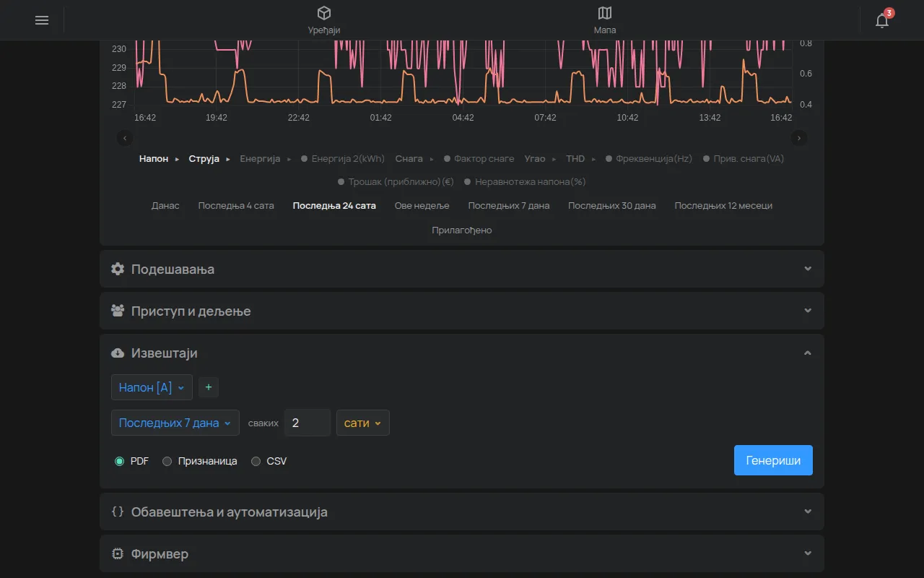924x578 pixels.
Task: Open the Напон [A] parameter dropdown
Action: [152, 387]
